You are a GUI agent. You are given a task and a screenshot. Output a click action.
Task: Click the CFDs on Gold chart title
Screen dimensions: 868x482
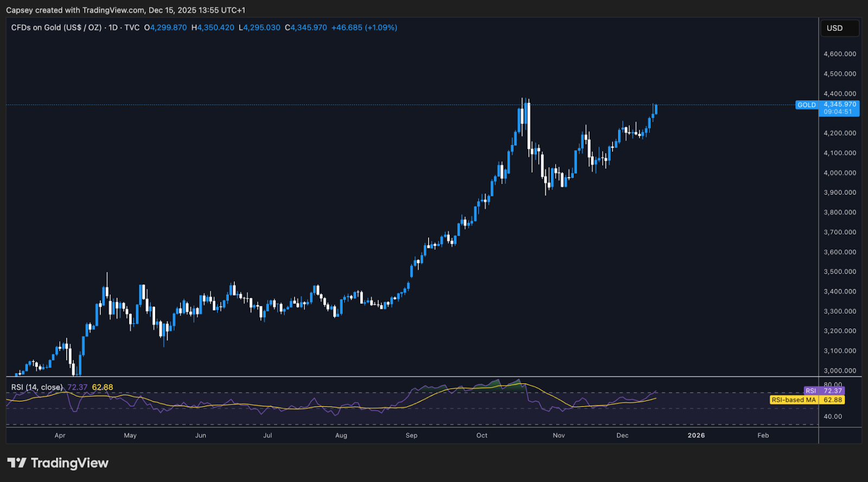[x=56, y=28]
